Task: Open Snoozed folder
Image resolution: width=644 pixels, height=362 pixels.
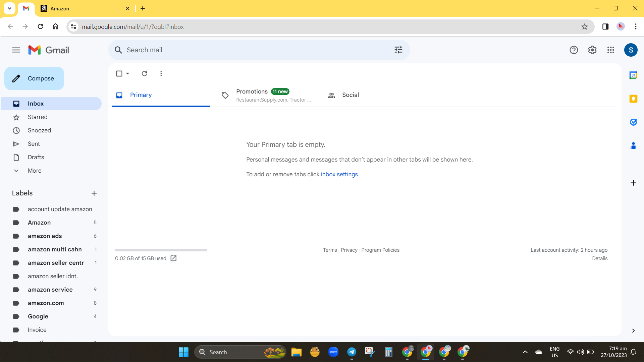Action: (x=51, y=130)
